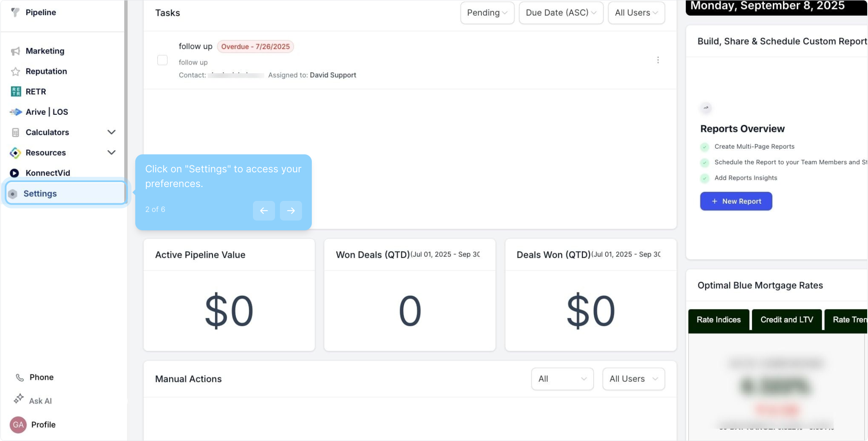This screenshot has height=441, width=868.
Task: Expand the Resources submenu chevron
Action: point(111,153)
